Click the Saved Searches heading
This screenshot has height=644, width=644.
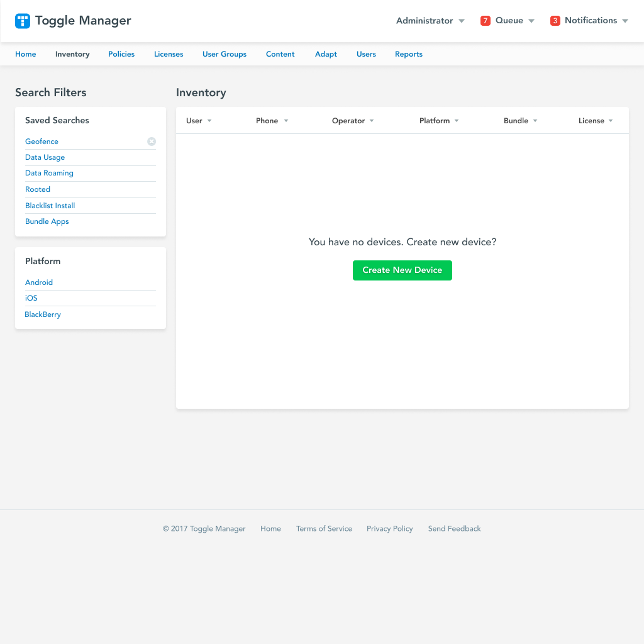57,120
